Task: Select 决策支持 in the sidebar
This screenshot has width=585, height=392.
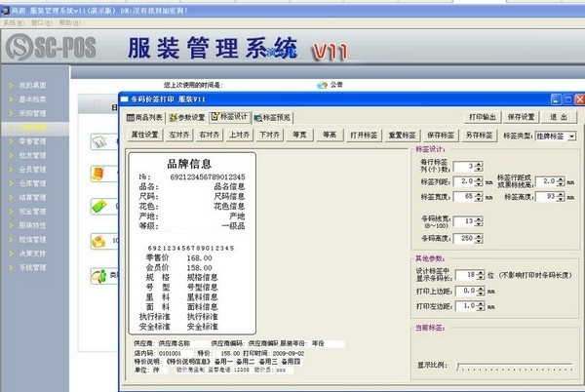Action: click(x=32, y=254)
